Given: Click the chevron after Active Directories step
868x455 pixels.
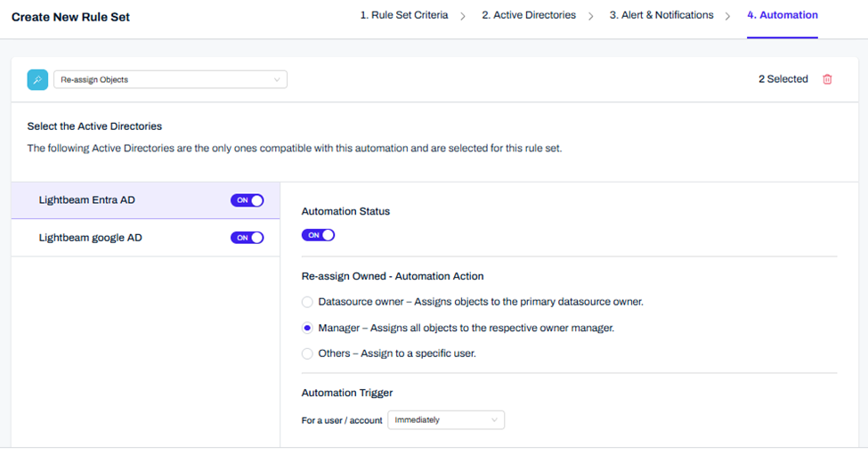Looking at the screenshot, I should tap(591, 16).
